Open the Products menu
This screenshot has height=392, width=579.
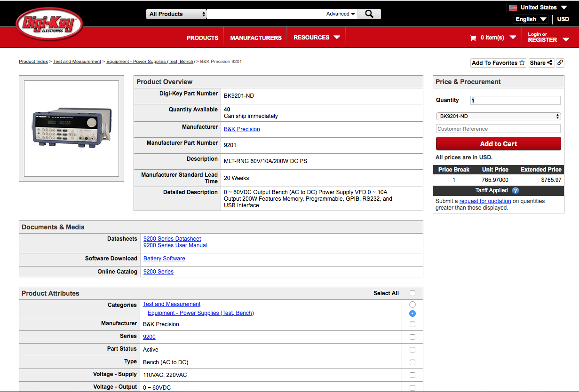[202, 38]
